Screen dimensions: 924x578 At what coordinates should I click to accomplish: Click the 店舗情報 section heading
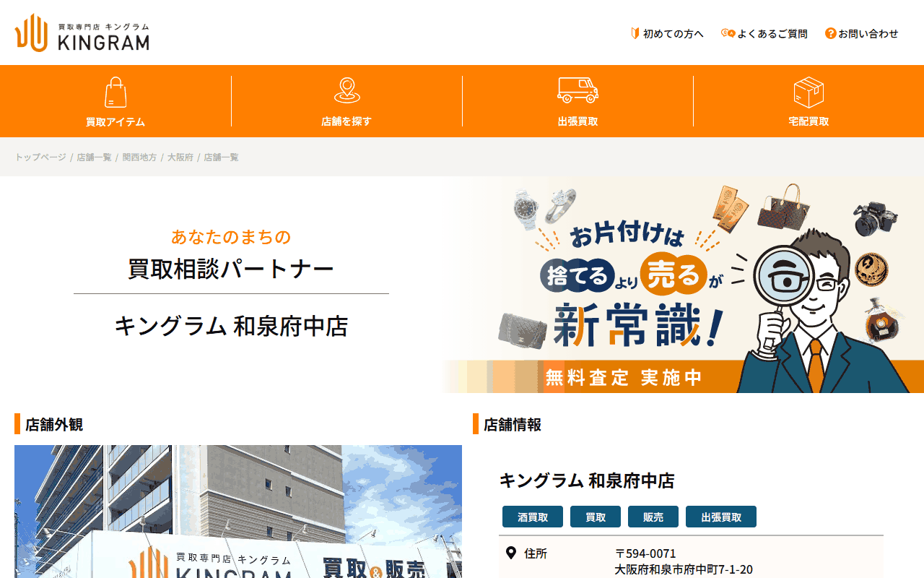coord(513,425)
